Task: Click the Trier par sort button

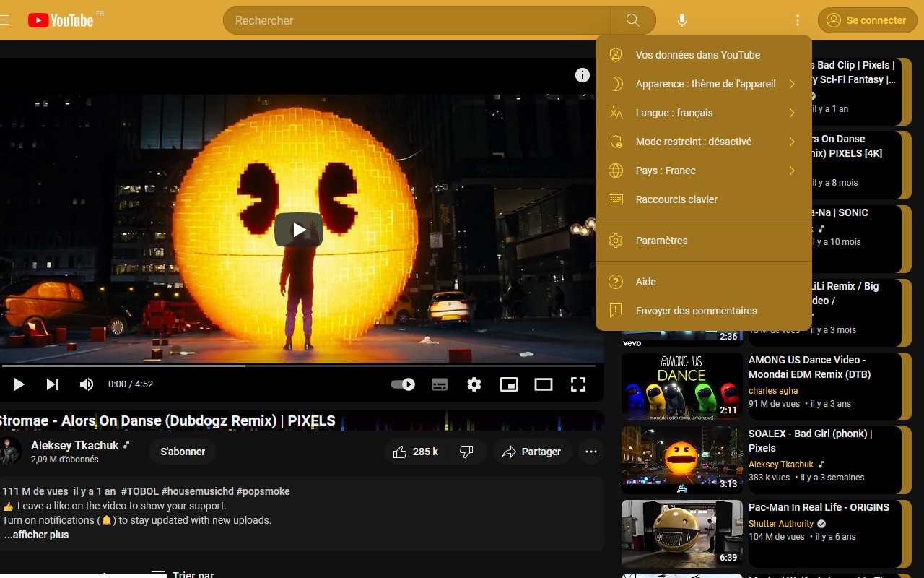Action: pyautogui.click(x=183, y=574)
